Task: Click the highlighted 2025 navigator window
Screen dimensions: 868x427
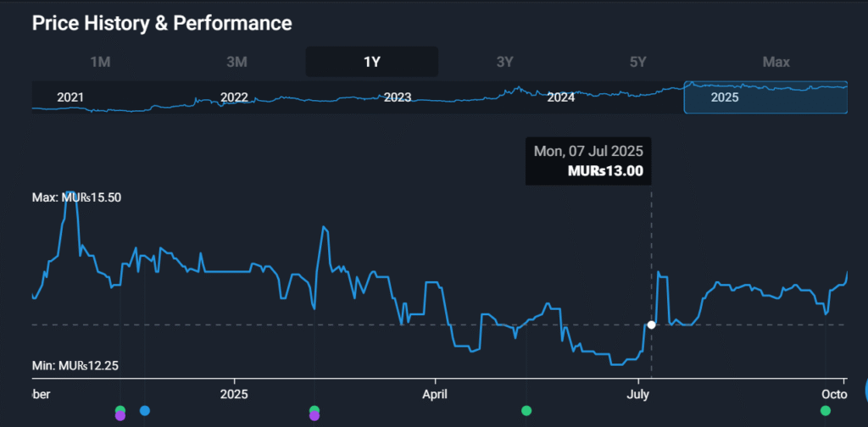Action: point(765,97)
